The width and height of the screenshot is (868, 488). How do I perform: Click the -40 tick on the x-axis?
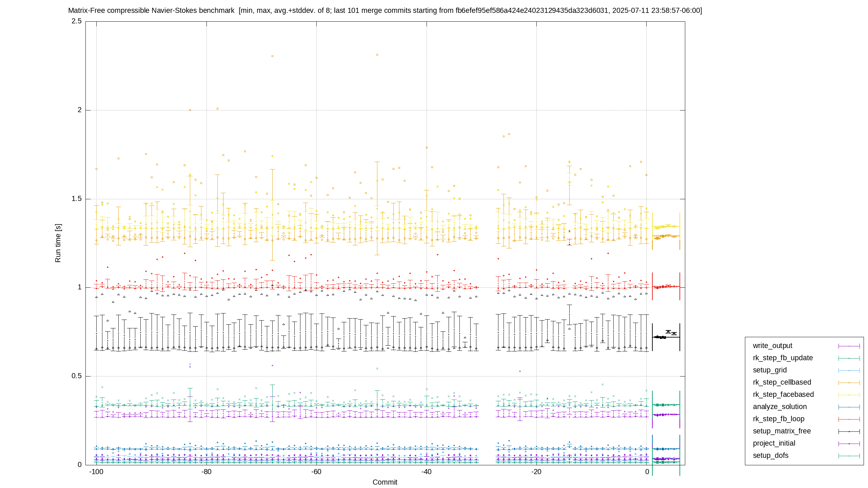coord(426,472)
